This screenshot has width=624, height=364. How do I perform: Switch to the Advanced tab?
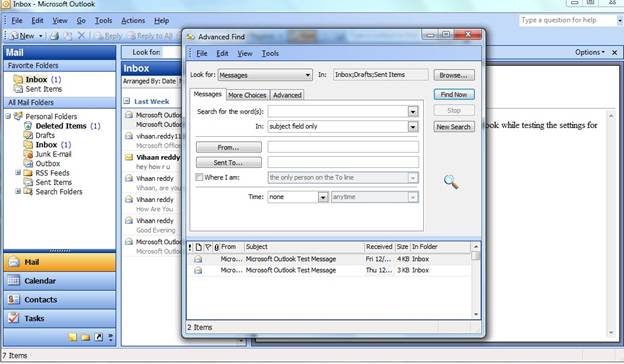(287, 95)
